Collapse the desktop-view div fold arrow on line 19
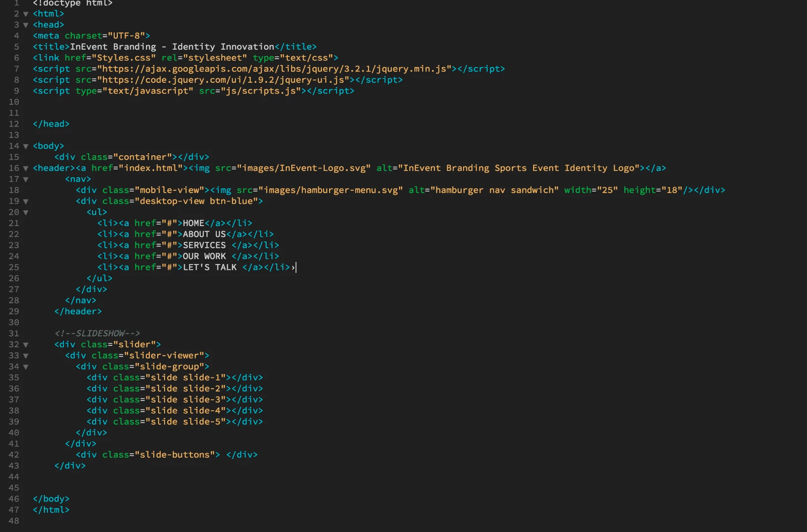The width and height of the screenshot is (807, 532). [x=26, y=201]
